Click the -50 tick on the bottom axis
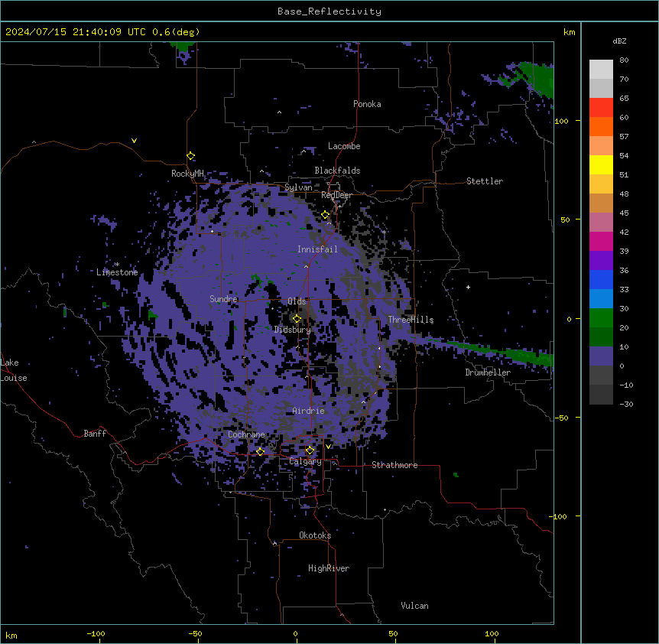The height and width of the screenshot is (644, 659). point(196,633)
